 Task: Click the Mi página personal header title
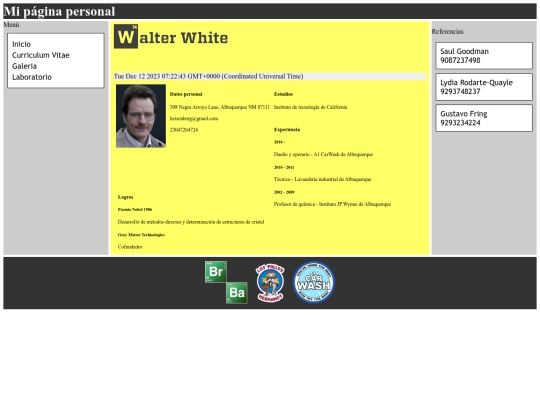[x=60, y=11]
